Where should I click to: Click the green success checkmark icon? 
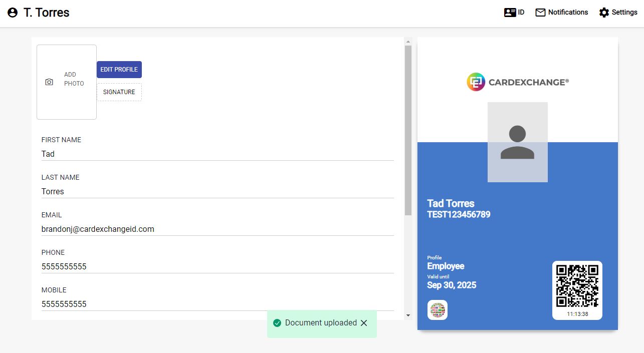click(277, 323)
